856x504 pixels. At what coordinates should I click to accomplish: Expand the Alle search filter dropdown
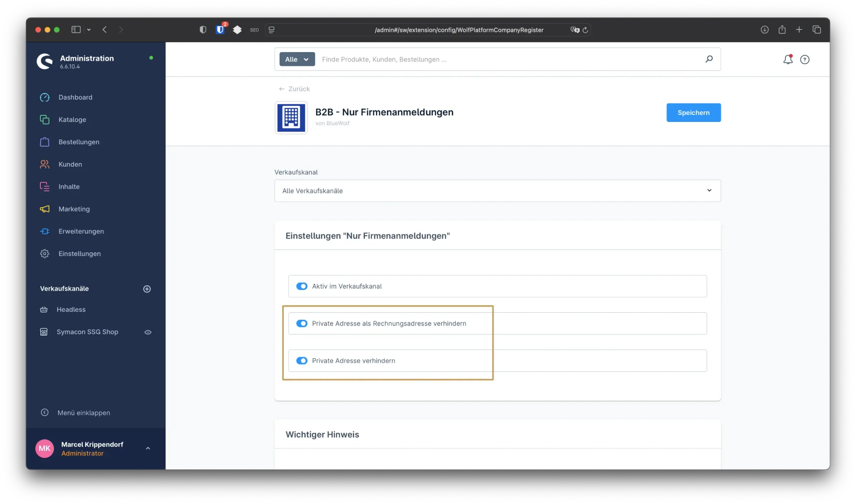[x=296, y=59]
